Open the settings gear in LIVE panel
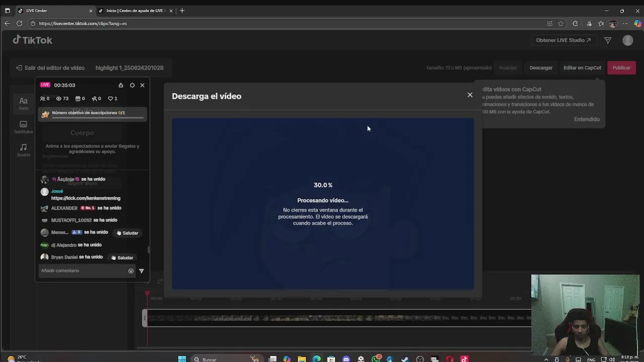This screenshot has height=362, width=644. coord(132,85)
